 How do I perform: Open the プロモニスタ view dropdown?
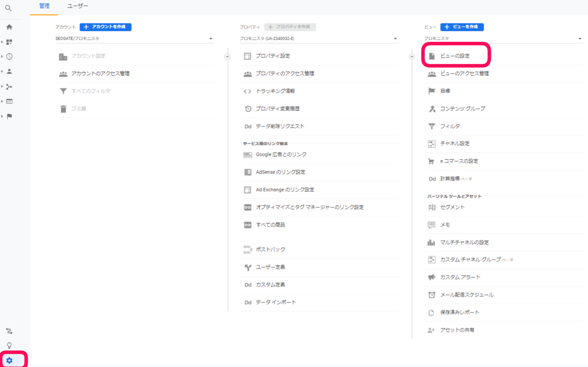504,39
